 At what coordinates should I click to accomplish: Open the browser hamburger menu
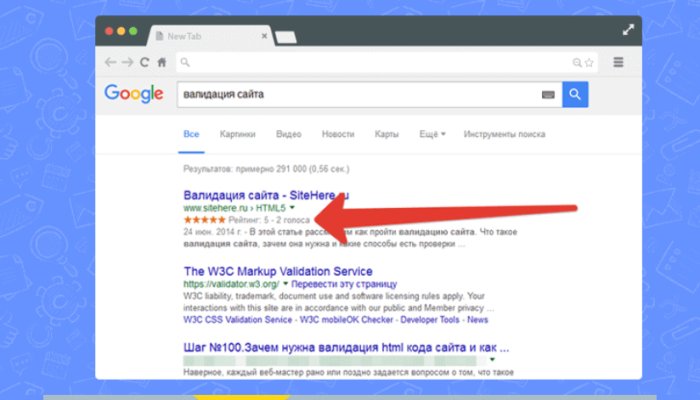618,62
